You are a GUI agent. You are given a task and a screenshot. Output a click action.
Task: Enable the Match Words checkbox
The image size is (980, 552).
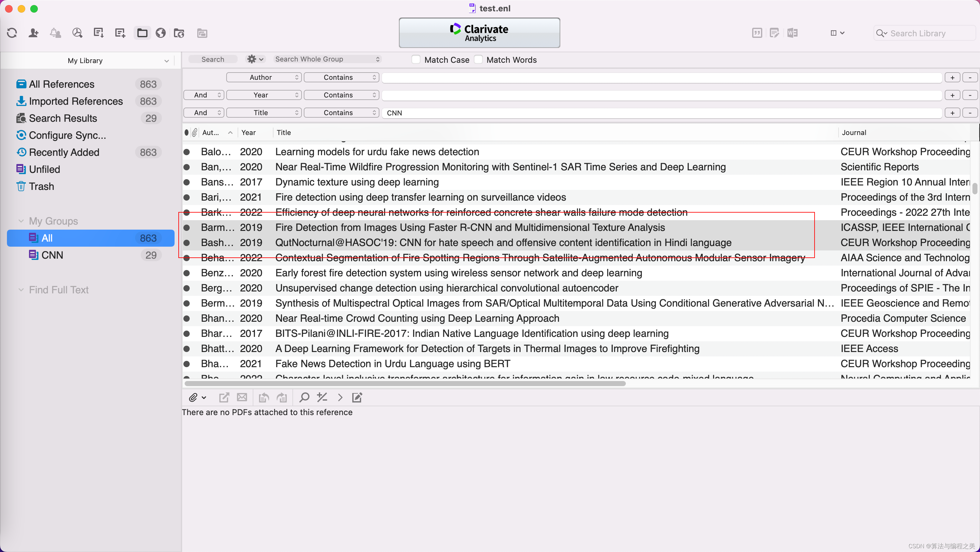478,60
